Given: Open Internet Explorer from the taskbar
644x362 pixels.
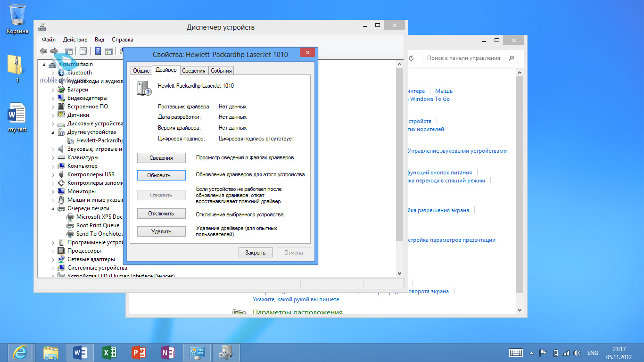Looking at the screenshot, I should 20,352.
